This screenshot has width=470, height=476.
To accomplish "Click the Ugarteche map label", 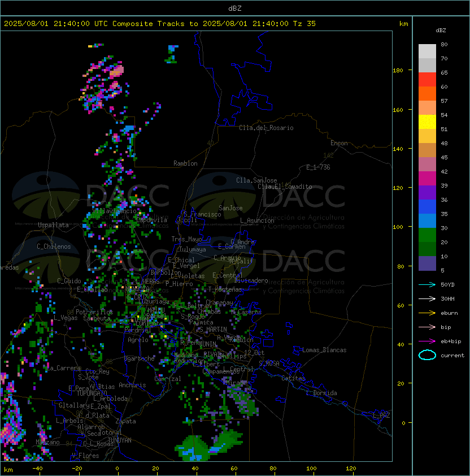I will [x=140, y=358].
